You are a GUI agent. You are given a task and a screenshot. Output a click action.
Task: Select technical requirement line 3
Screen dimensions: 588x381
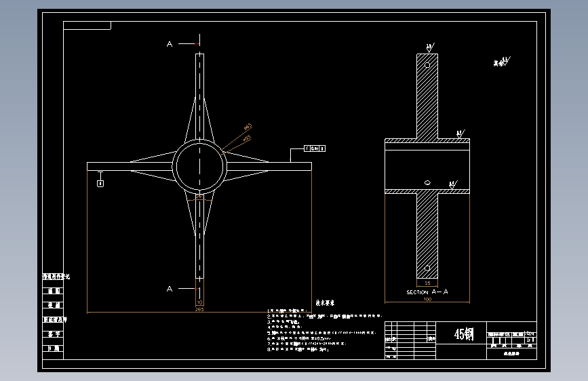tap(283, 322)
